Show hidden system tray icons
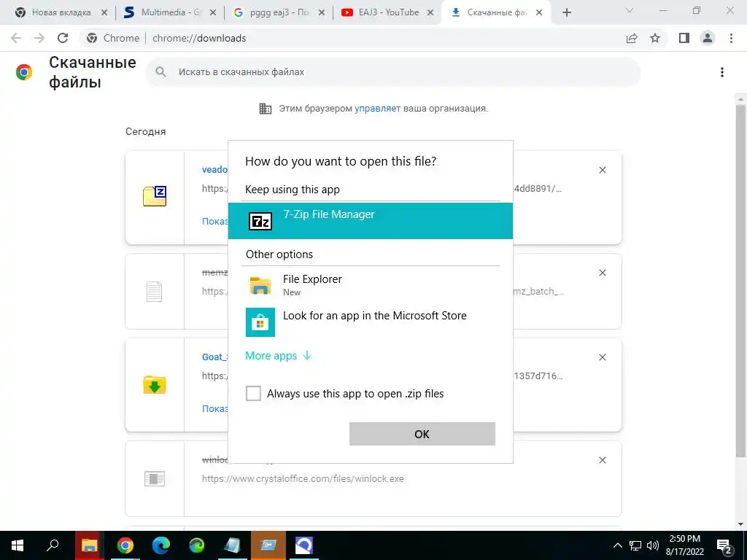The image size is (747, 560). coord(617,545)
